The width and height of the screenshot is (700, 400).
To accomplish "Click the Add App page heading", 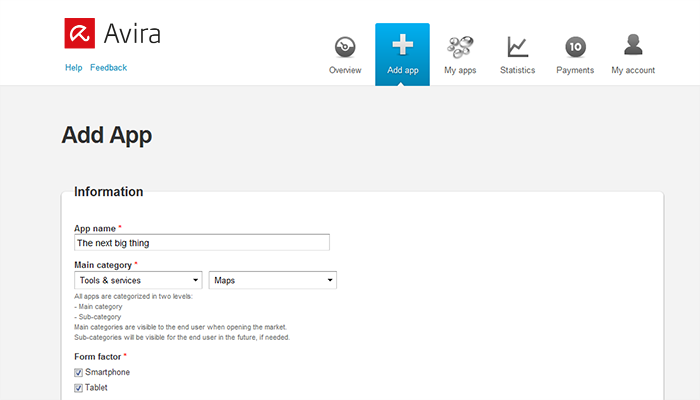I will [x=107, y=135].
